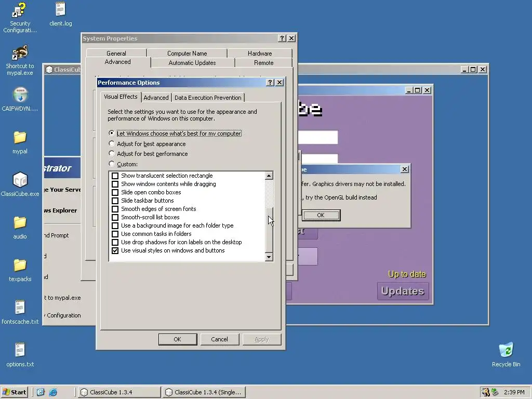The width and height of the screenshot is (532, 399).
Task: Uncheck Use visual styles on windows and buttons
Action: click(115, 250)
